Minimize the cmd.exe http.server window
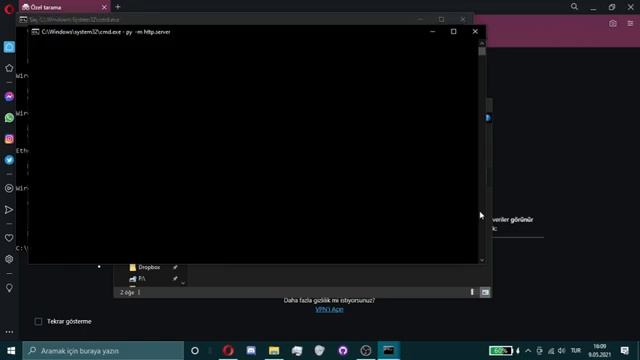This screenshot has height=360, width=640. click(x=433, y=31)
